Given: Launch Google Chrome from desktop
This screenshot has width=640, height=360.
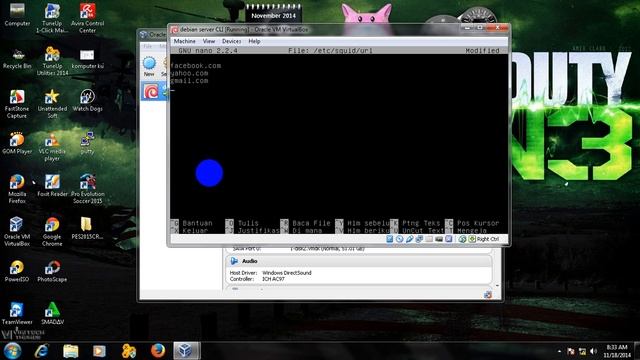Looking at the screenshot, I should pos(52,232).
